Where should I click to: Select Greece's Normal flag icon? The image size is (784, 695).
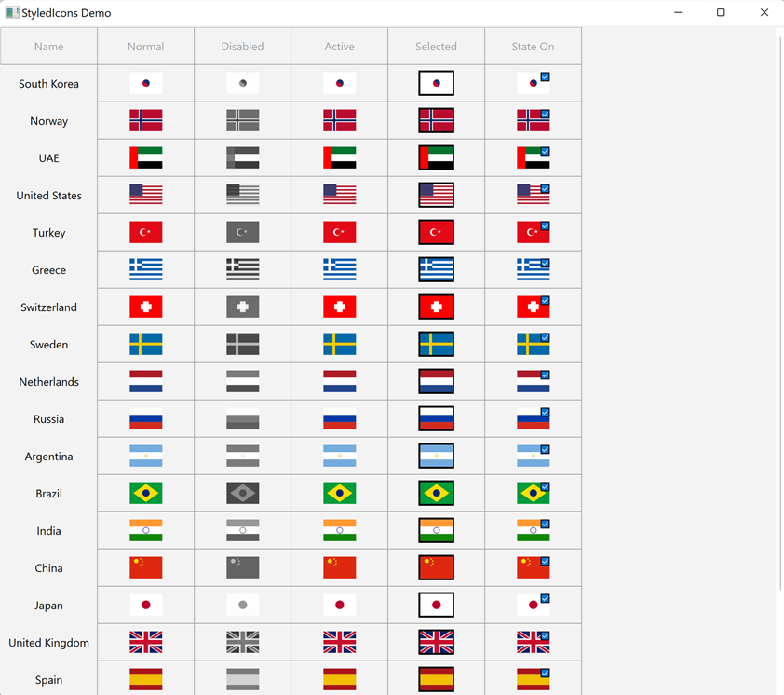point(145,270)
